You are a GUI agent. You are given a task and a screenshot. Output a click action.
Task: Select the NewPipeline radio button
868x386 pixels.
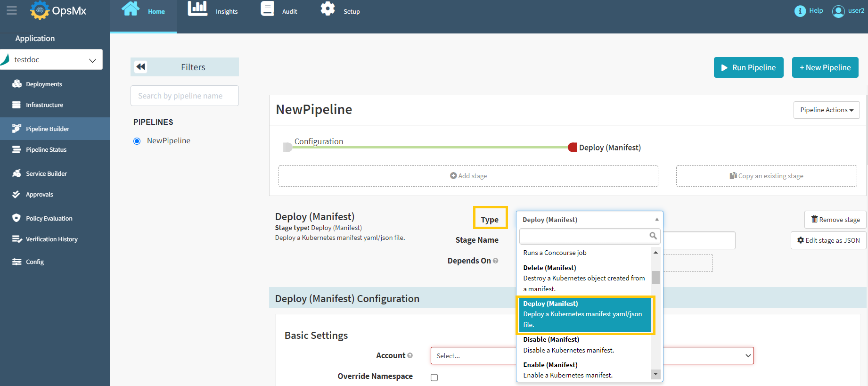coord(137,141)
